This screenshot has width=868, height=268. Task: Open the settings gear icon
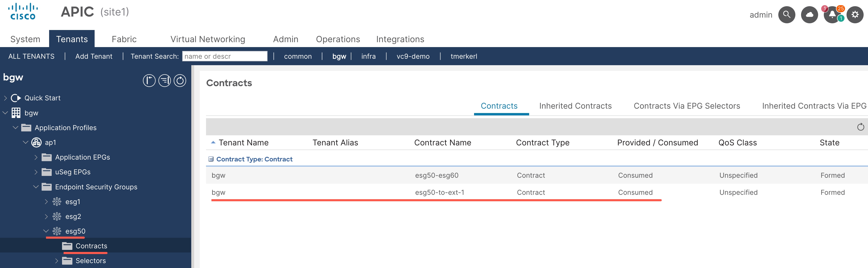855,14
